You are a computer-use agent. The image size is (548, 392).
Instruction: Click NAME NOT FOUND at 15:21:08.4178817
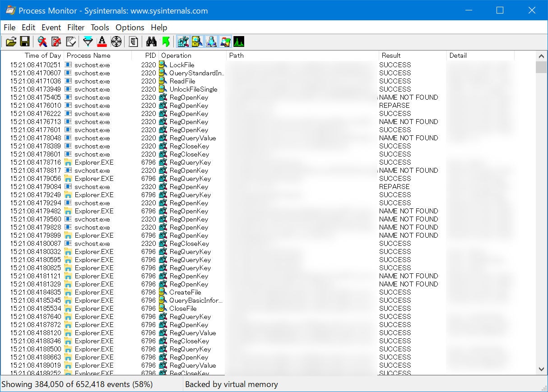pyautogui.click(x=409, y=171)
